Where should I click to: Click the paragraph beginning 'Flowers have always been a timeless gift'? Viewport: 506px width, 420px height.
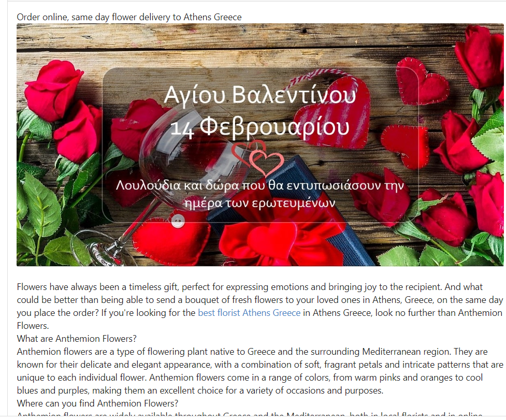point(260,306)
